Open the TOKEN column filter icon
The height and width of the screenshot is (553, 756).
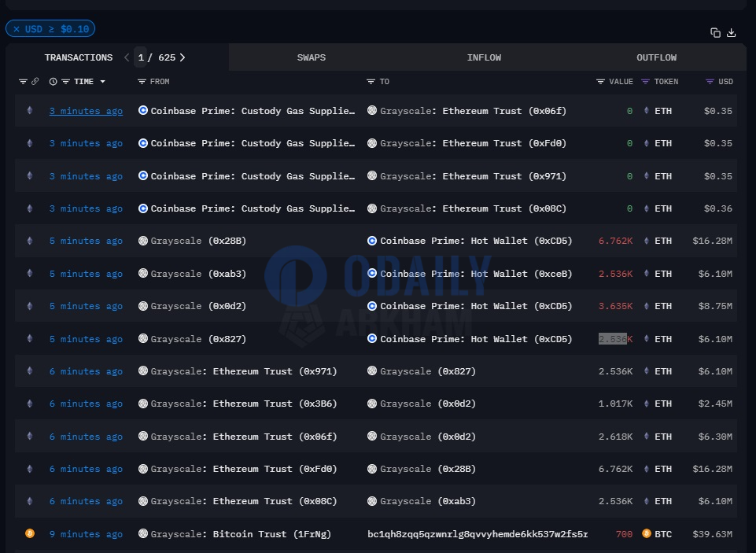645,82
